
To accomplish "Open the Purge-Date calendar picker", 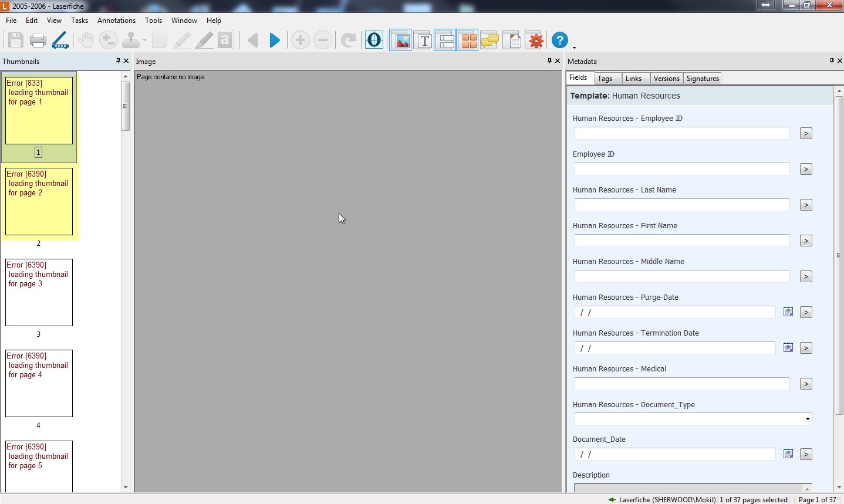I will [788, 312].
